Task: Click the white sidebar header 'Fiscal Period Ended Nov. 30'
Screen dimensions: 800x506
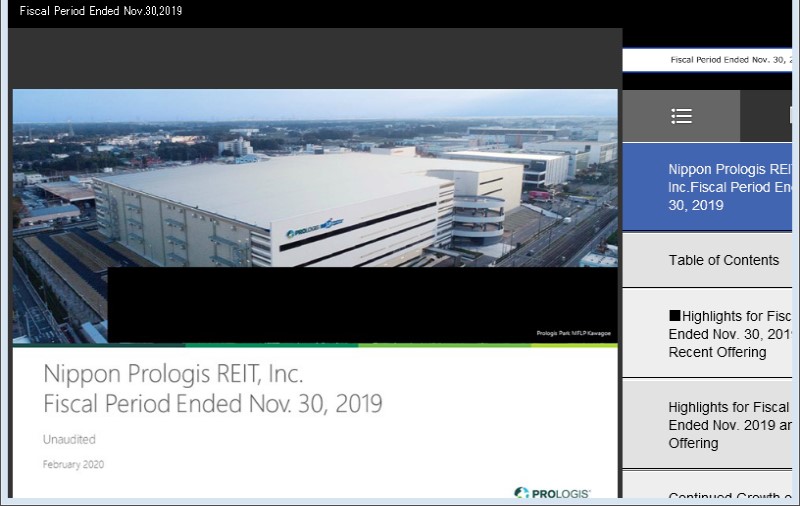Action: pyautogui.click(x=707, y=60)
